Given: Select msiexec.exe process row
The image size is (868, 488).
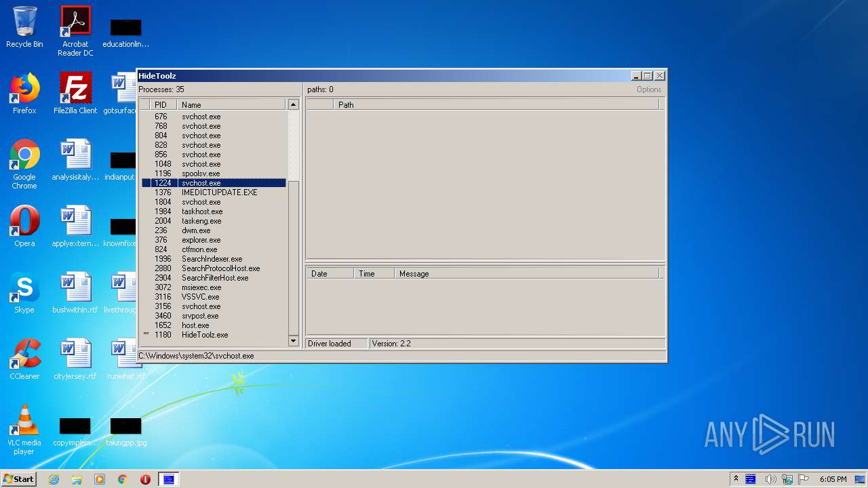Looking at the screenshot, I should (x=214, y=287).
